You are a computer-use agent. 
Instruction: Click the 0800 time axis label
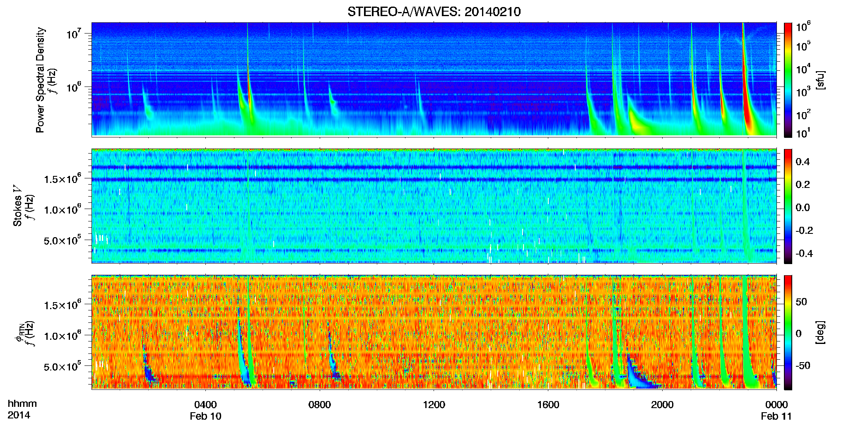point(320,404)
